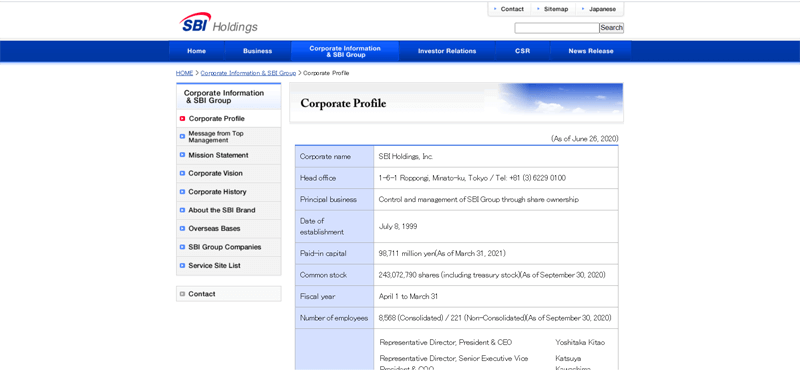Click the 'SBI Holdings, Inc.' table value
This screenshot has height=371, width=800.
click(406, 157)
